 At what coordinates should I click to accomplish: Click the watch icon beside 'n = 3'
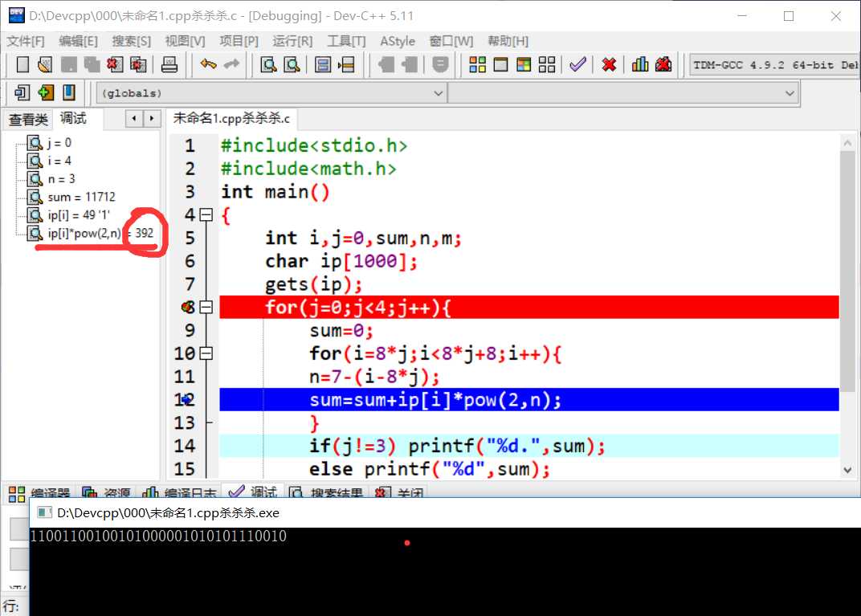(35, 179)
